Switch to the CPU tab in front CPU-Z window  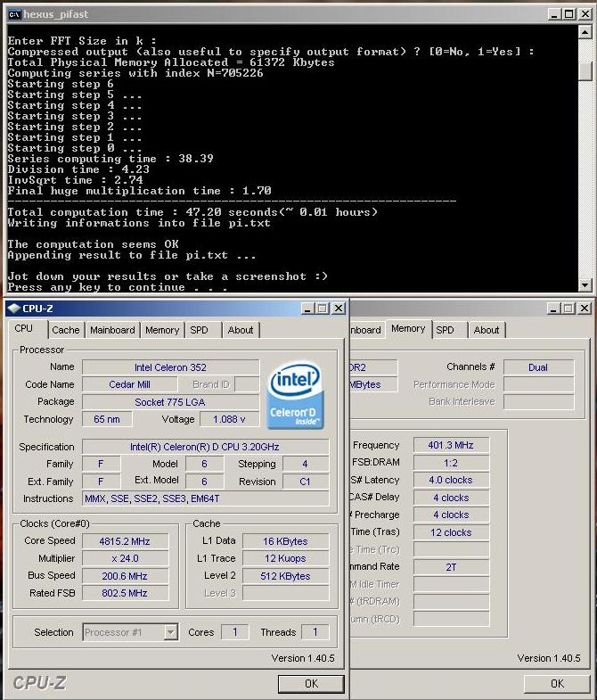[24, 328]
